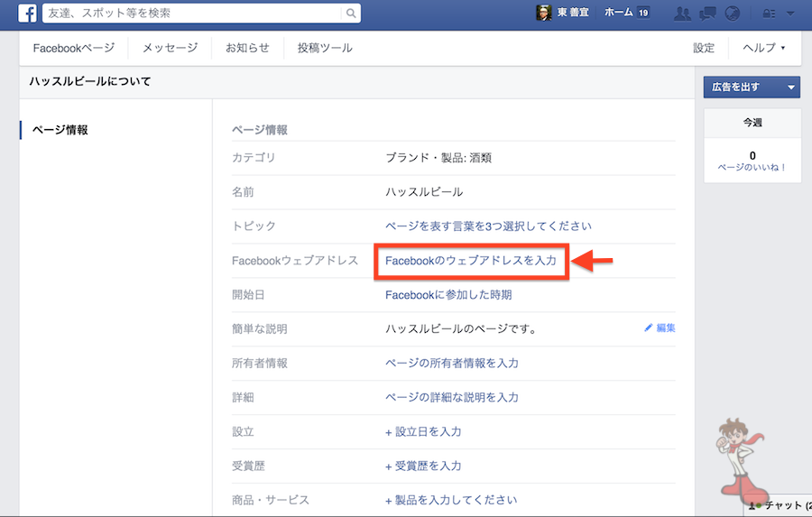Click the 所有者情報 row label
812x517 pixels.
coord(260,363)
